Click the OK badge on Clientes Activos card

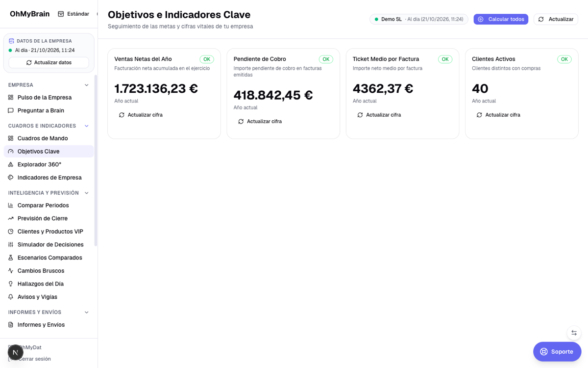tap(564, 59)
